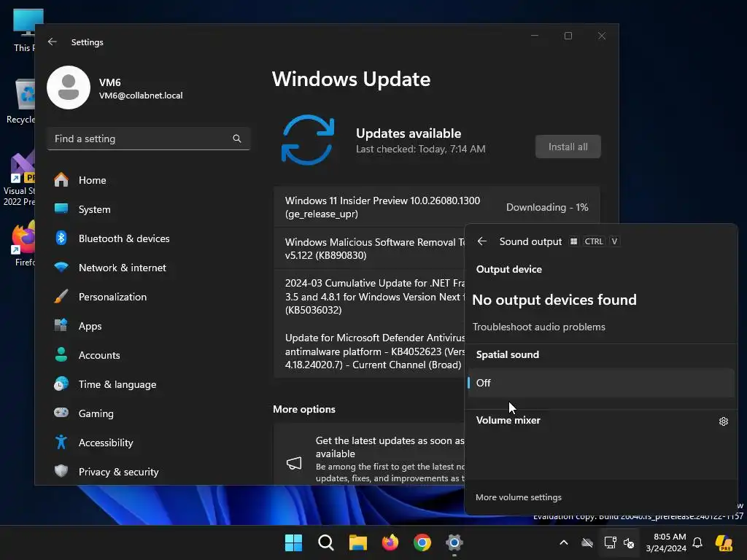Screen dimensions: 747x560
Task: Open Network & internet settings
Action: [149, 268]
